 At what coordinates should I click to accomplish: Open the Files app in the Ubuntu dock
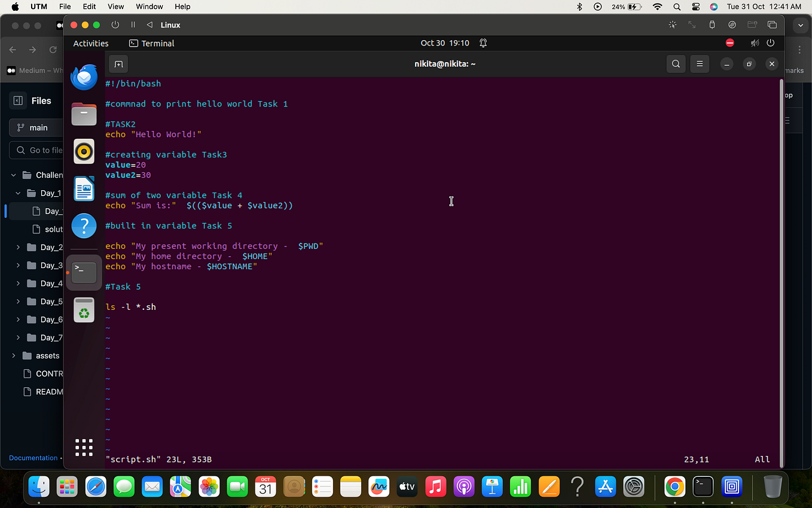pos(84,114)
